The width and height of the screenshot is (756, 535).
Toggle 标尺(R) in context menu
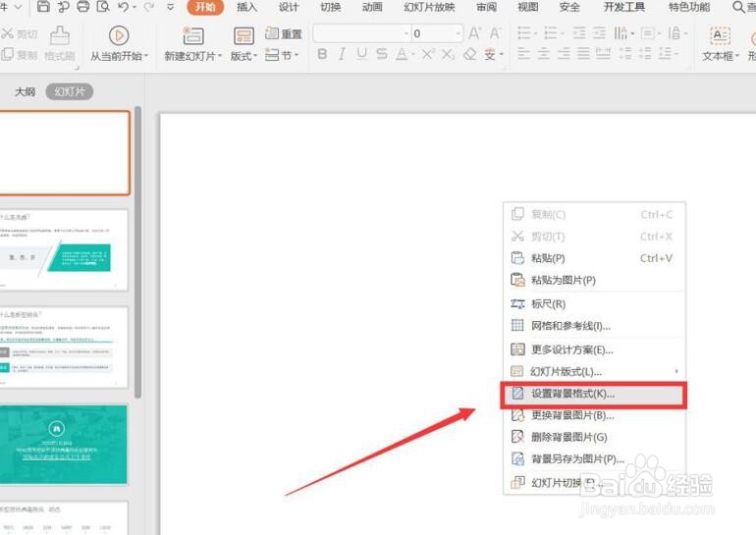point(594,303)
